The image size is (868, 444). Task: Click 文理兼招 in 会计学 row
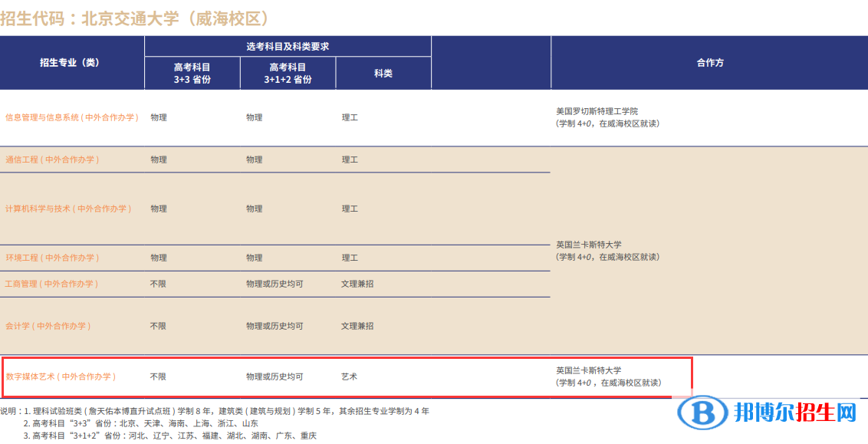coord(357,326)
